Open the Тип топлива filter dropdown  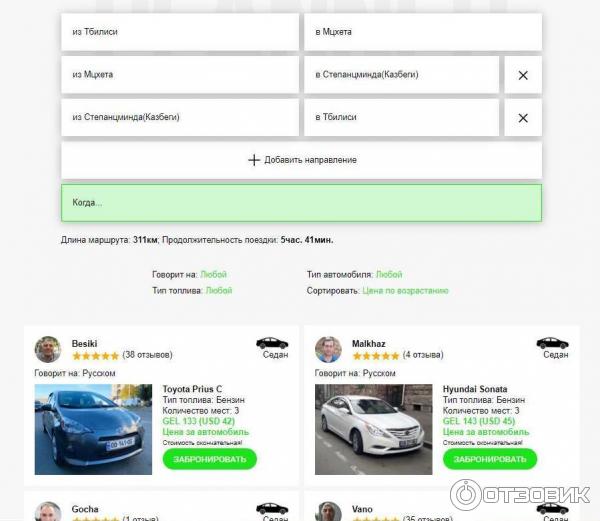(x=219, y=290)
